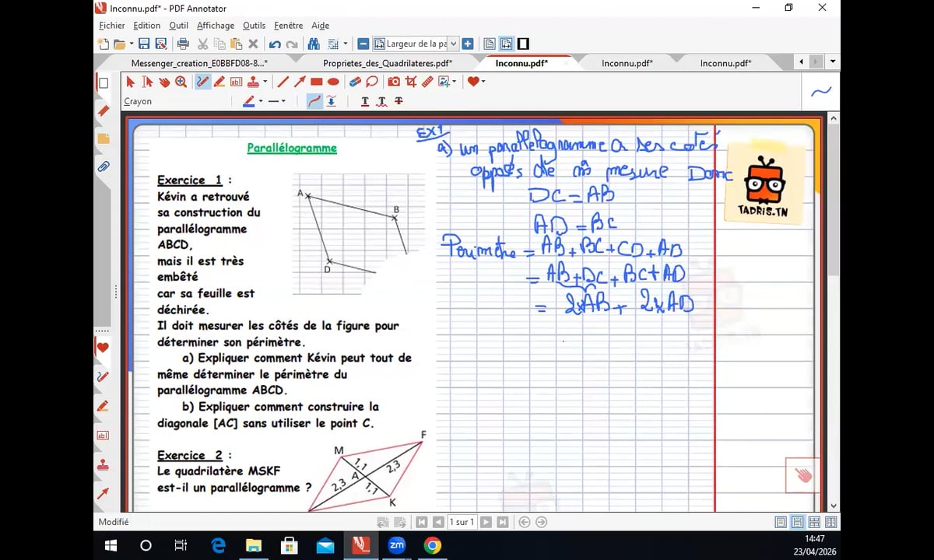
Task: Click the squiggly underline T option
Action: 381,101
